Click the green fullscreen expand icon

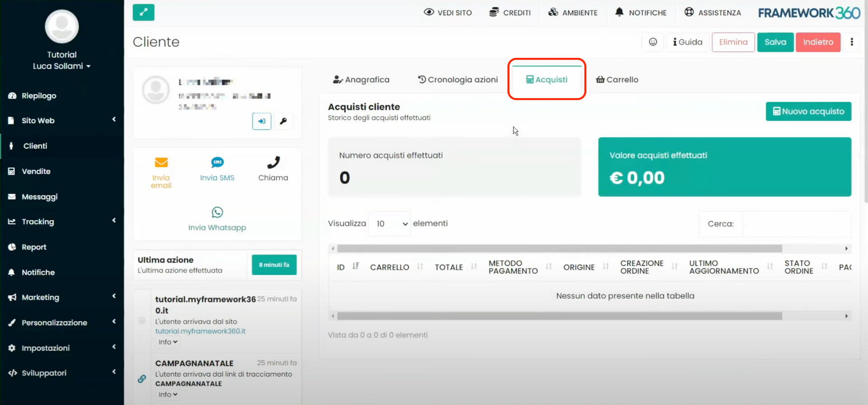click(143, 13)
